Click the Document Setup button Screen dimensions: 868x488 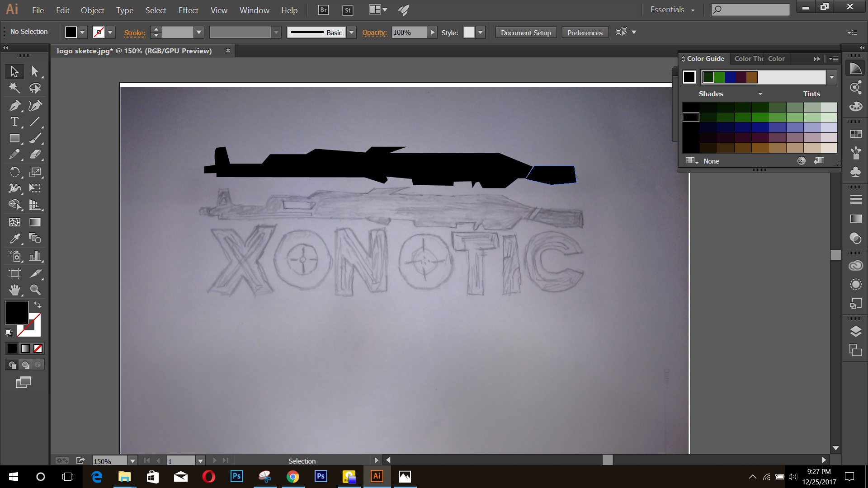coord(526,33)
